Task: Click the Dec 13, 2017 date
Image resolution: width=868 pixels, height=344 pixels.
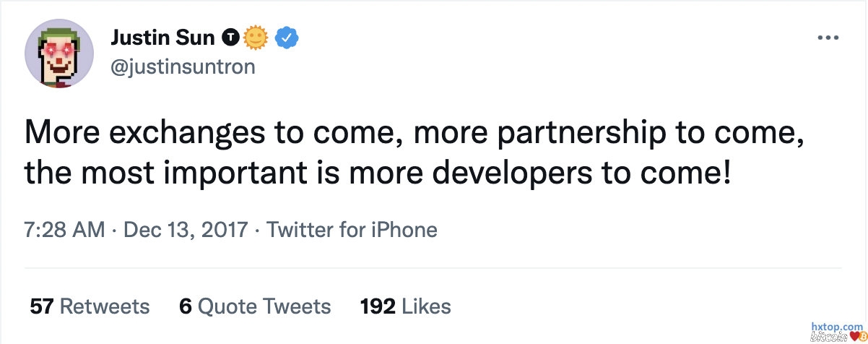Action: [186, 231]
